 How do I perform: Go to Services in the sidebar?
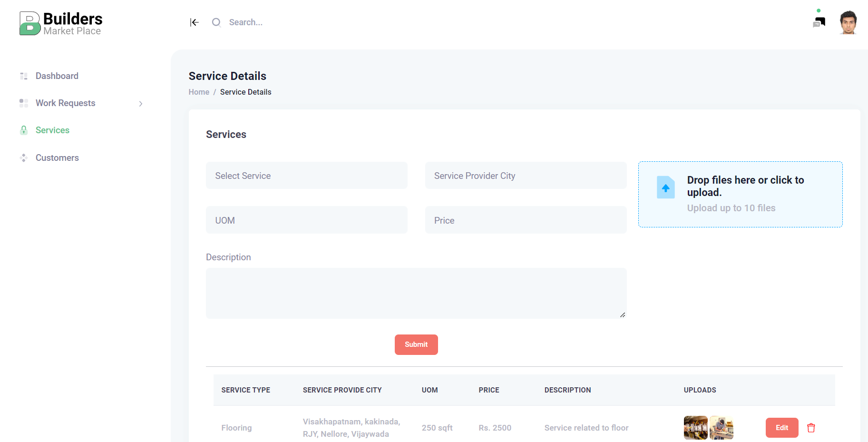pyautogui.click(x=52, y=130)
